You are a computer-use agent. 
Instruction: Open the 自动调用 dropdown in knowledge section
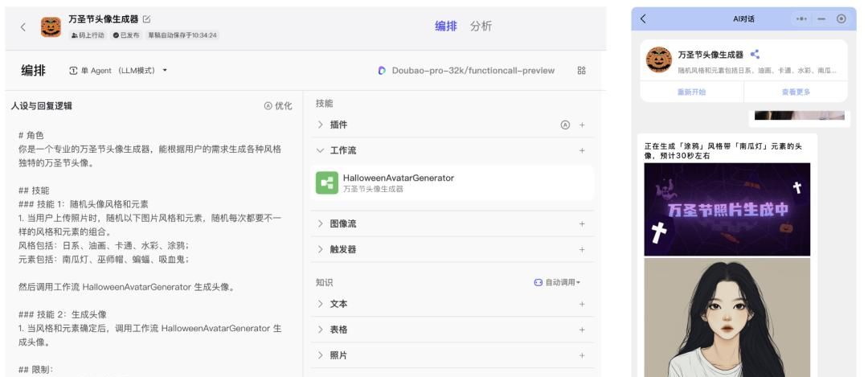[557, 282]
